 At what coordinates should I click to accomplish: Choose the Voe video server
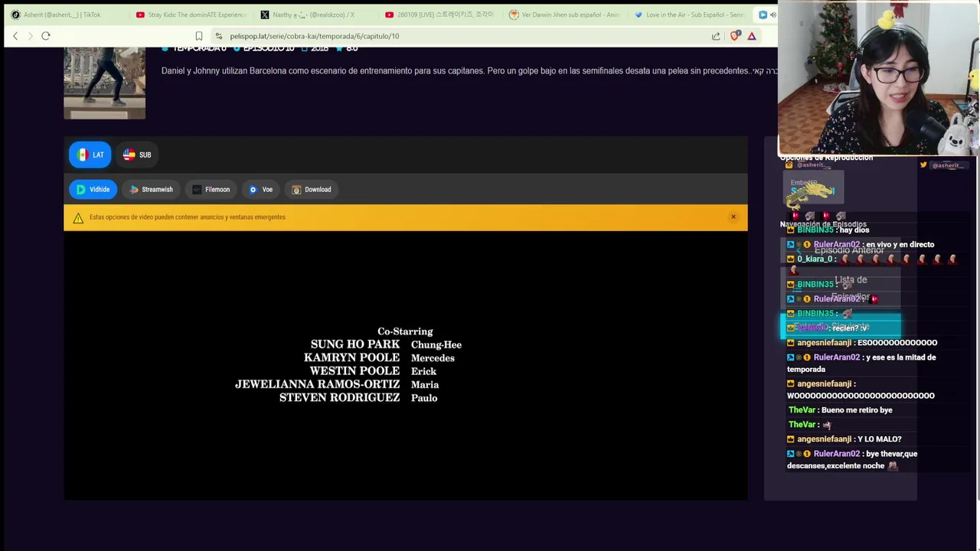click(260, 190)
